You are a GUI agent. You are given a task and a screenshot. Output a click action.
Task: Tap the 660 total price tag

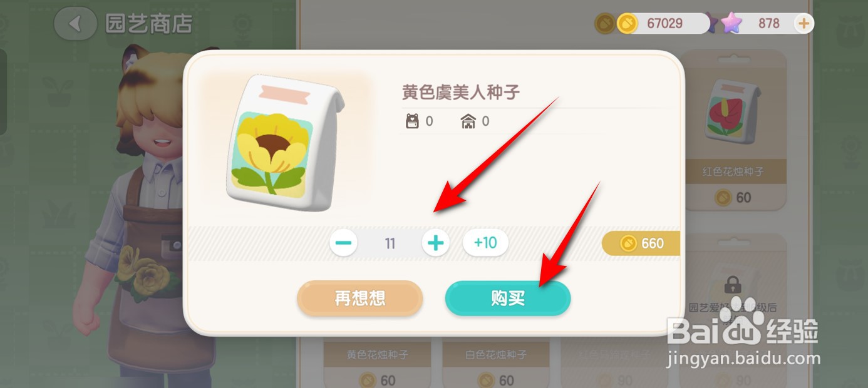tap(641, 243)
